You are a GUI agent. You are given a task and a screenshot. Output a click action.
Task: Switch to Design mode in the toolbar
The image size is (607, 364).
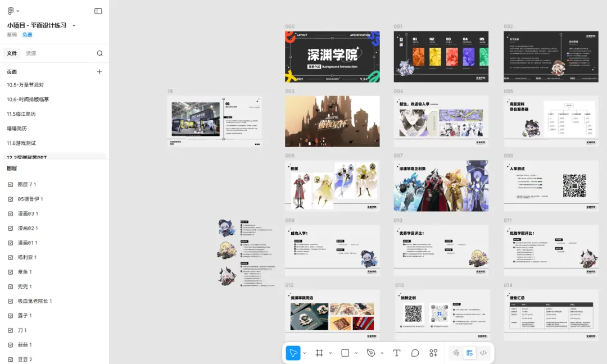click(x=469, y=353)
